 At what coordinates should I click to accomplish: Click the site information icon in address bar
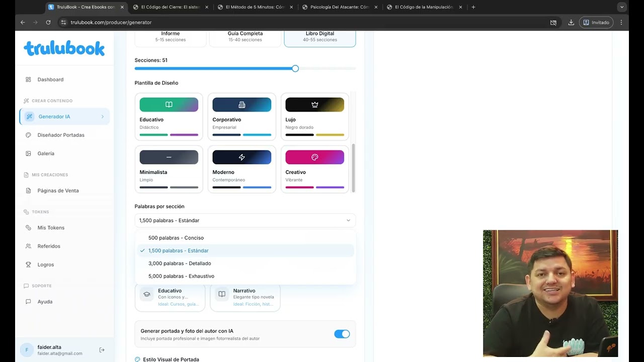(63, 22)
